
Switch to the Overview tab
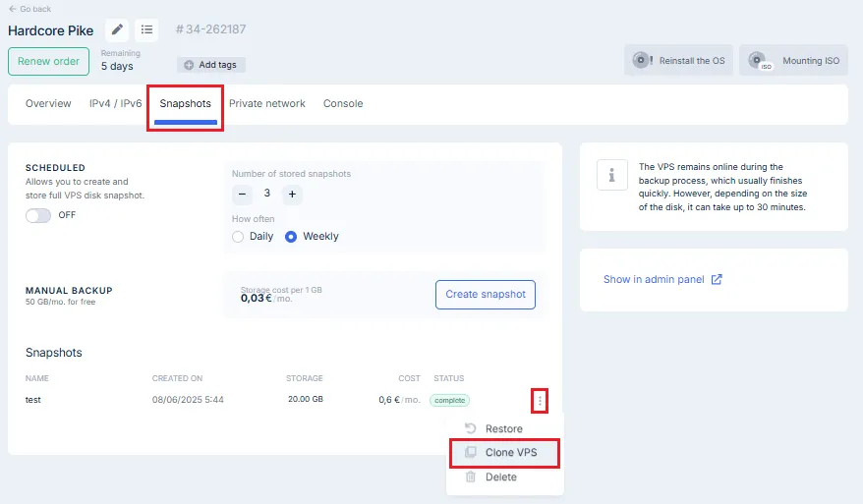click(48, 103)
